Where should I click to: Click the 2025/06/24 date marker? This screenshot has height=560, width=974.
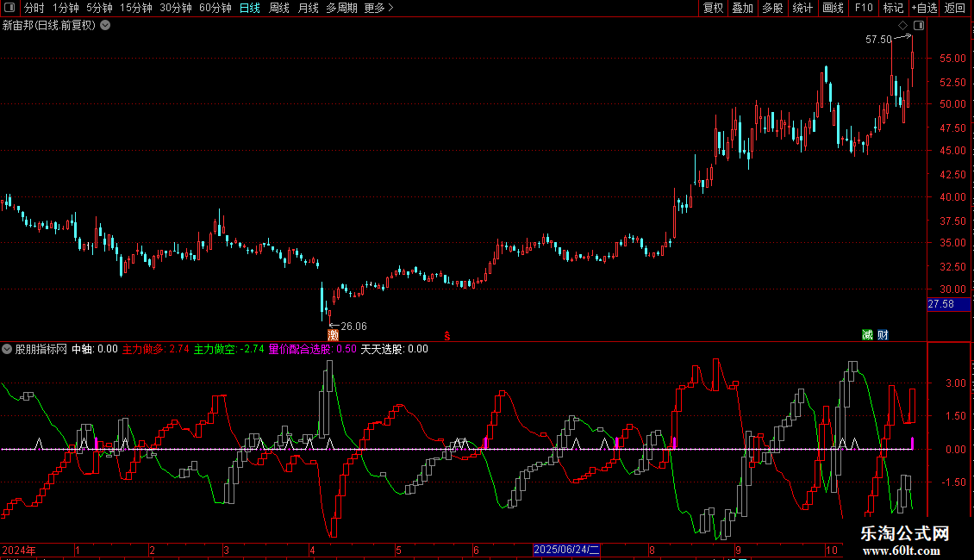(566, 550)
